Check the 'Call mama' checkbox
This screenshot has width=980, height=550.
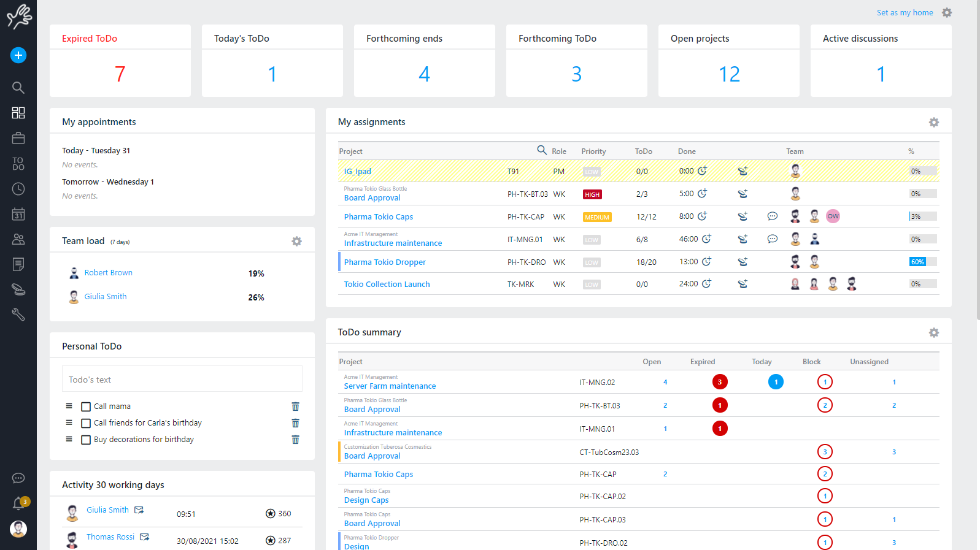point(86,407)
